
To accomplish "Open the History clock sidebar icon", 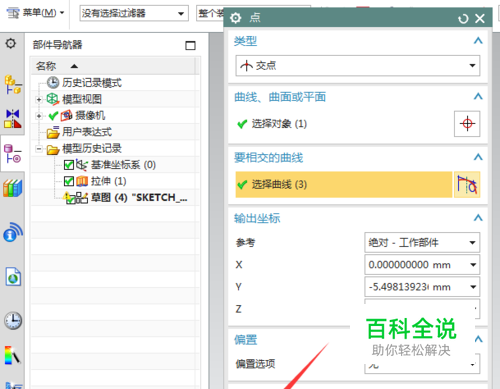I will pyautogui.click(x=13, y=321).
